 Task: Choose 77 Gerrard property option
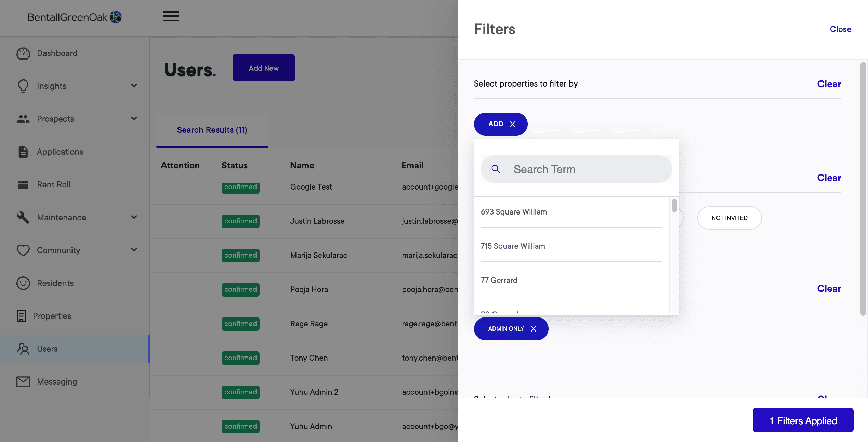point(571,281)
